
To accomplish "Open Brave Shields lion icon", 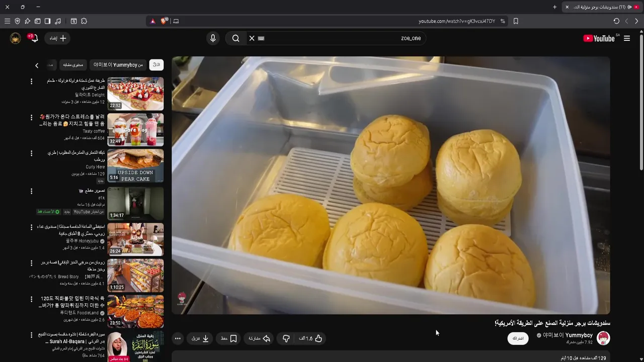I will tap(164, 21).
